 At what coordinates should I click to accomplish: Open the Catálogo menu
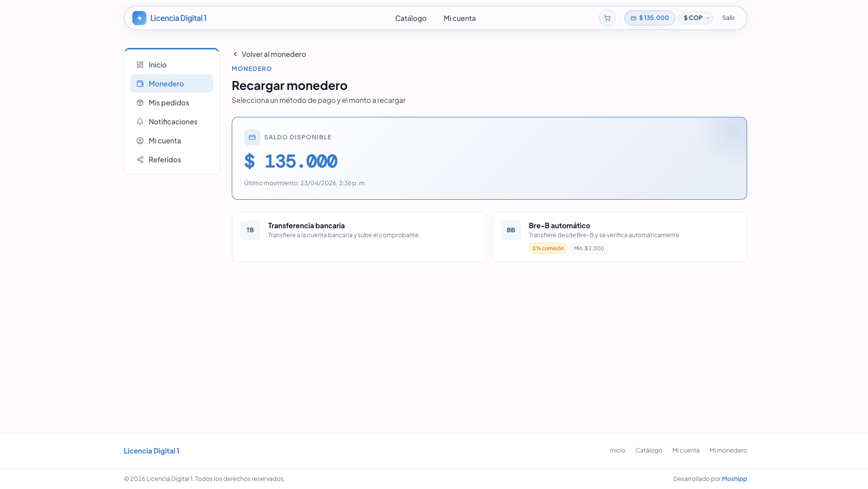click(x=411, y=18)
